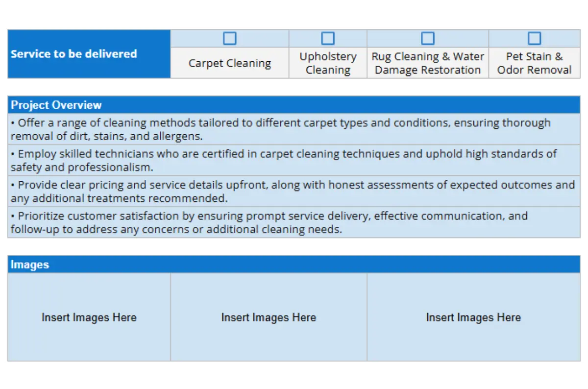Click bullet about employing skilled technicians
This screenshot has width=588, height=389.
[294, 160]
